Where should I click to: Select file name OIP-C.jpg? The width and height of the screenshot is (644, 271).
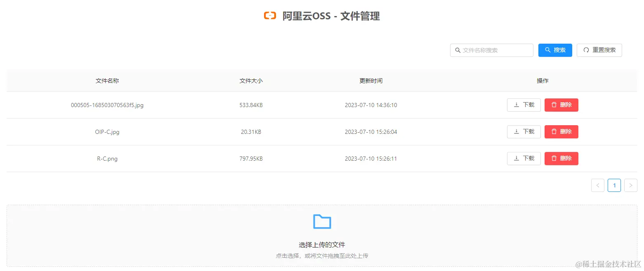[107, 132]
